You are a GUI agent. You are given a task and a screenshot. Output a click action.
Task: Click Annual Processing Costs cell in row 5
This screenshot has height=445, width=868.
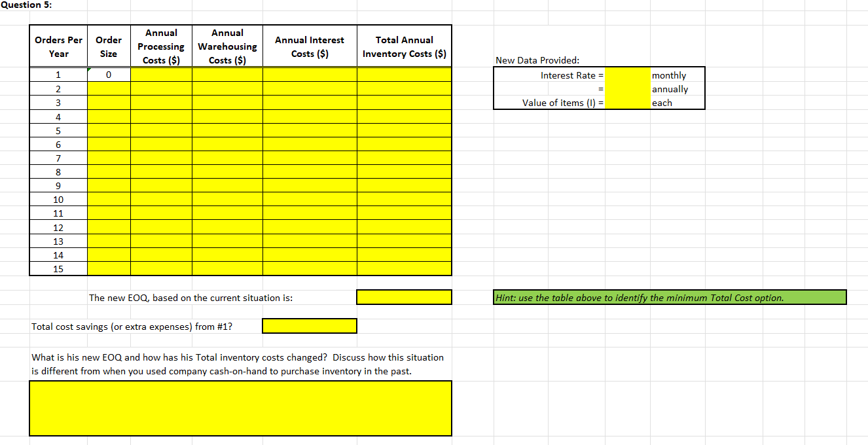pos(161,130)
